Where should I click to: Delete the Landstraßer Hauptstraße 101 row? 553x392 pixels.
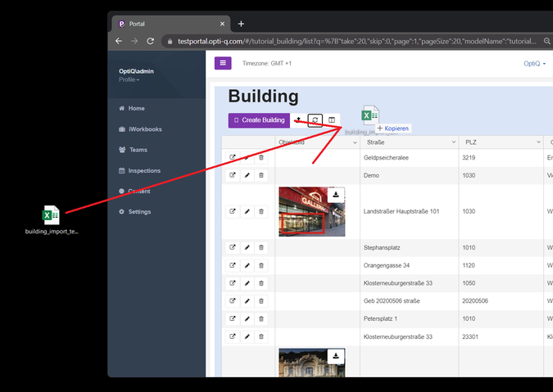point(261,212)
